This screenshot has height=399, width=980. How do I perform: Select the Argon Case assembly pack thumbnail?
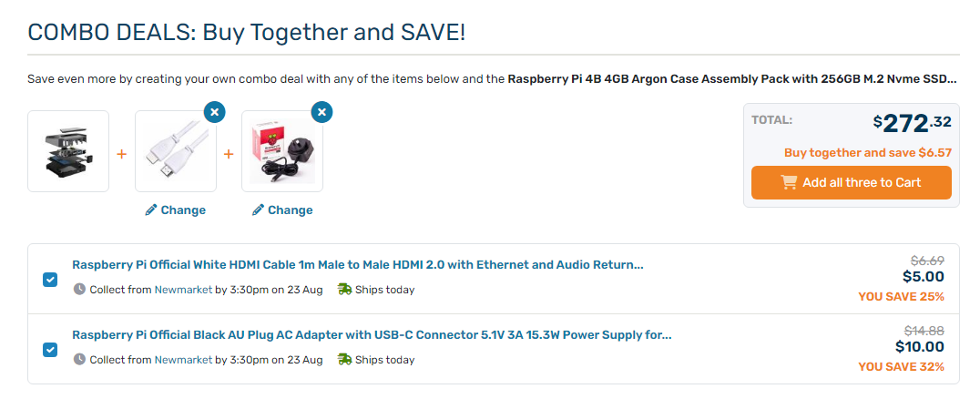pos(68,151)
